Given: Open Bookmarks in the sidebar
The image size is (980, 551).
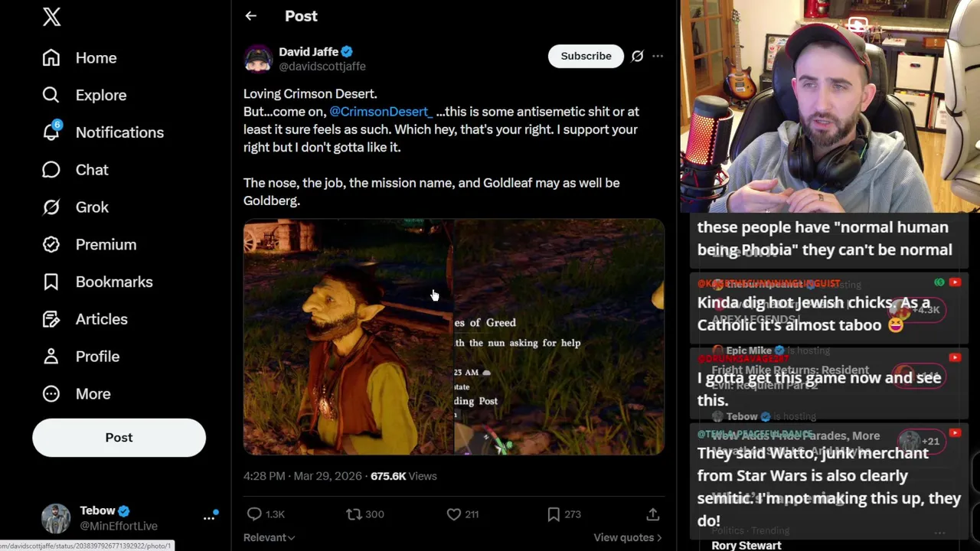Looking at the screenshot, I should (114, 282).
